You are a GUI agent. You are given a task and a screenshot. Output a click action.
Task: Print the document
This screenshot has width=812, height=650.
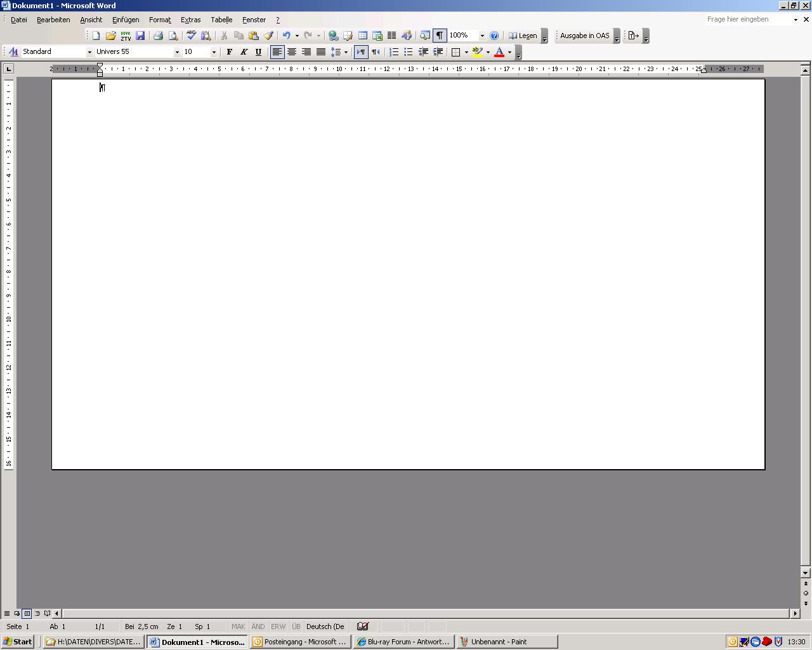(158, 36)
